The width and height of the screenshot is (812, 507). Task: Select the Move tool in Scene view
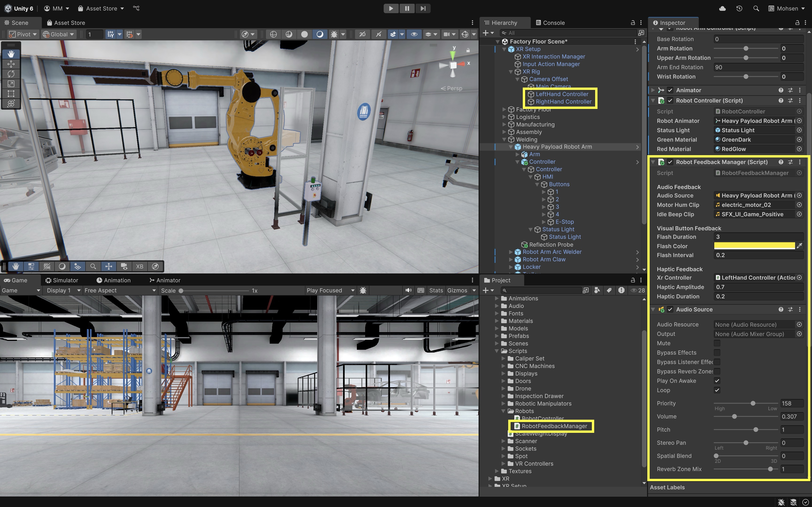(11, 64)
